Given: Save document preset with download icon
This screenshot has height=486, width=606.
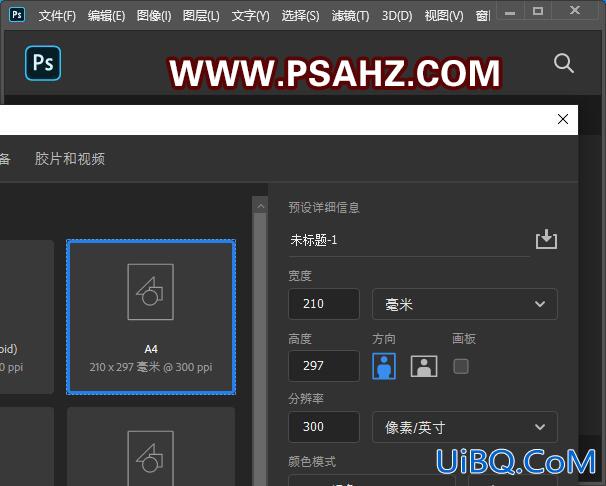Looking at the screenshot, I should (x=546, y=239).
